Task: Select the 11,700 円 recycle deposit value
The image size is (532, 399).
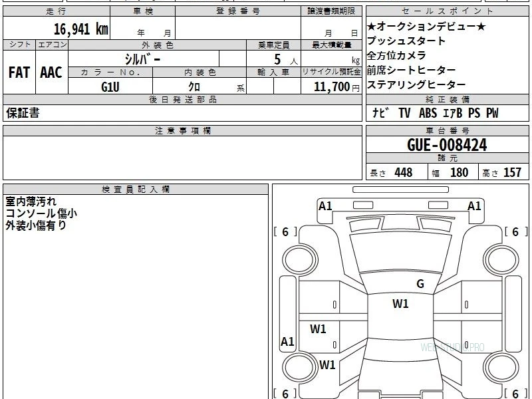Action: pos(336,87)
